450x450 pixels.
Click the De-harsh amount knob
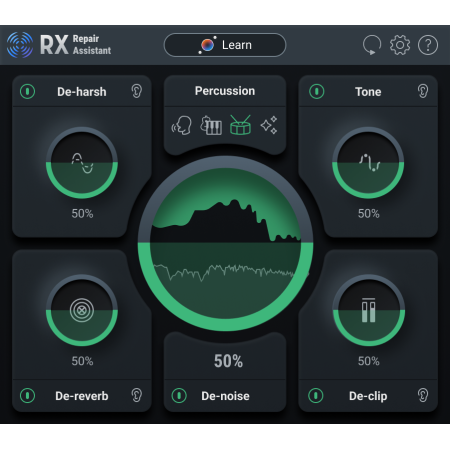(82, 163)
